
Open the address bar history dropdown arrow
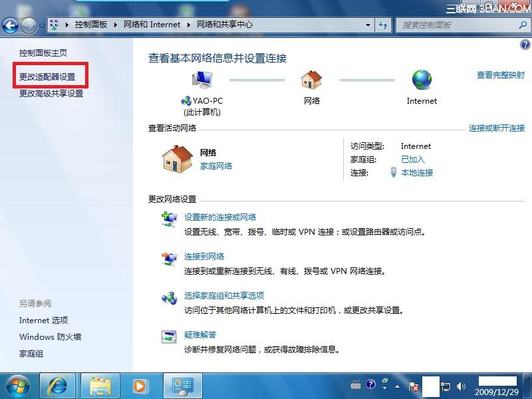pos(368,25)
